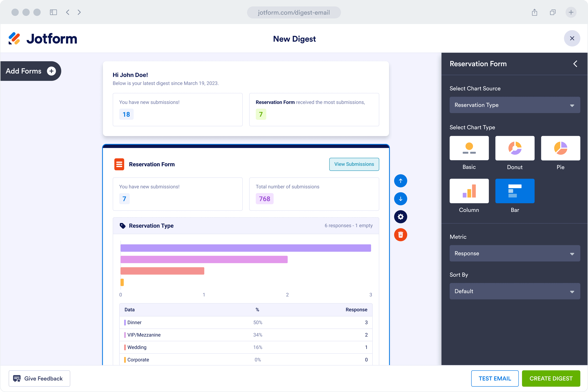Click the Dinner row in data table

[x=246, y=323]
